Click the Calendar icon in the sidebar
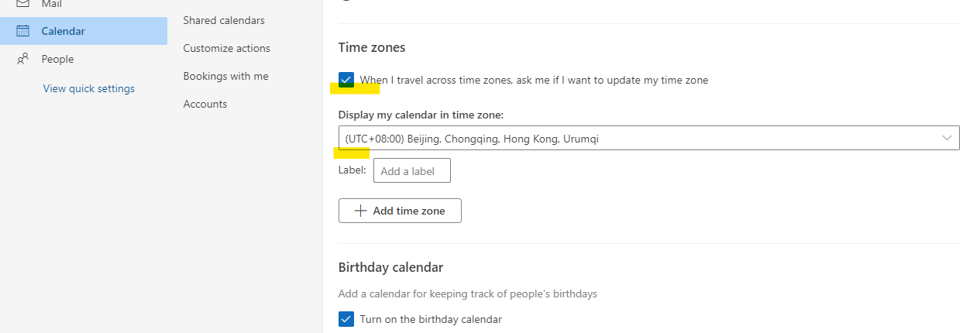 pos(23,31)
